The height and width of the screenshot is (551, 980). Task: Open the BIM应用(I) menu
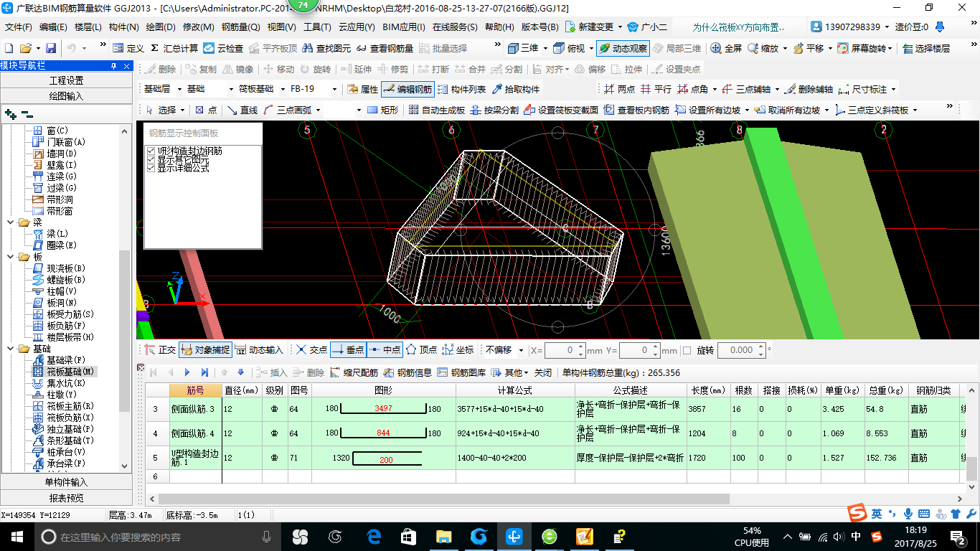pyautogui.click(x=404, y=27)
